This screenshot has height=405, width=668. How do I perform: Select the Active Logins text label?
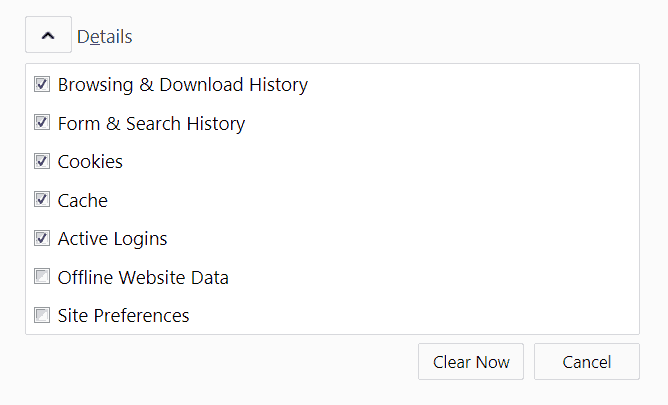[x=112, y=239]
